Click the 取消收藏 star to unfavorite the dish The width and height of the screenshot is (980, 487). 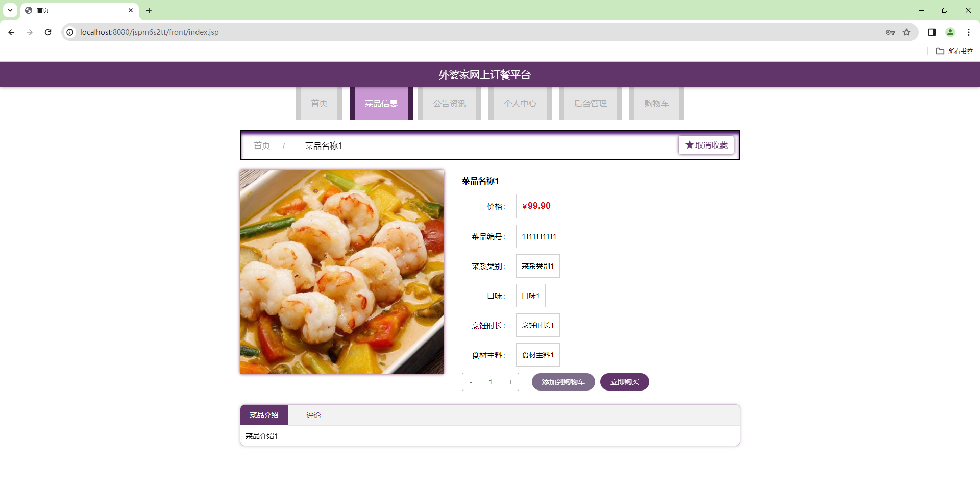coord(706,145)
